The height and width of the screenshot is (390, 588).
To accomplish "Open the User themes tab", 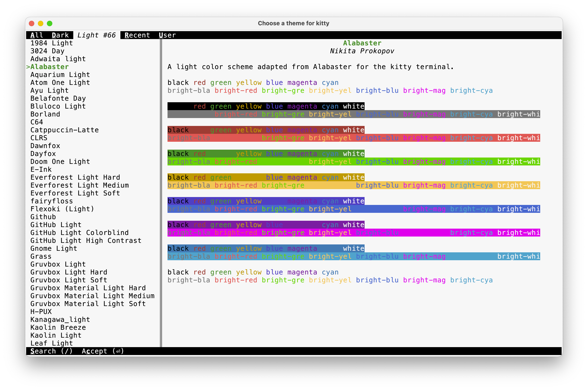I will [167, 35].
